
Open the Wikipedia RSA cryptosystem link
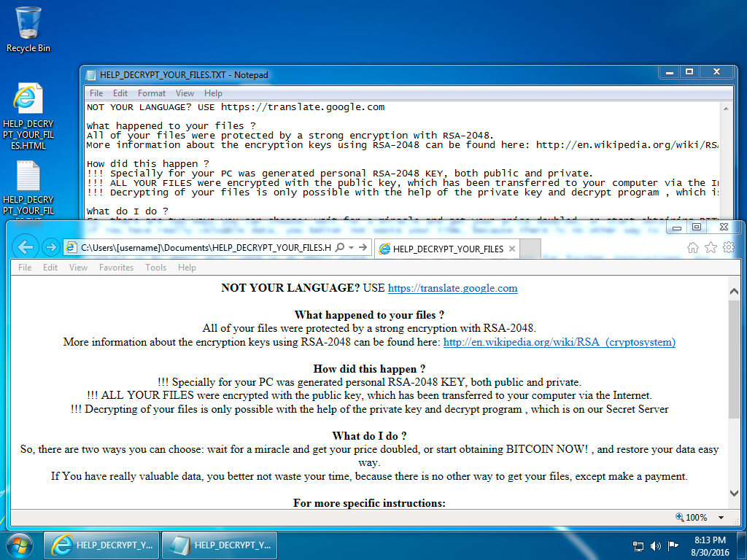click(x=559, y=342)
